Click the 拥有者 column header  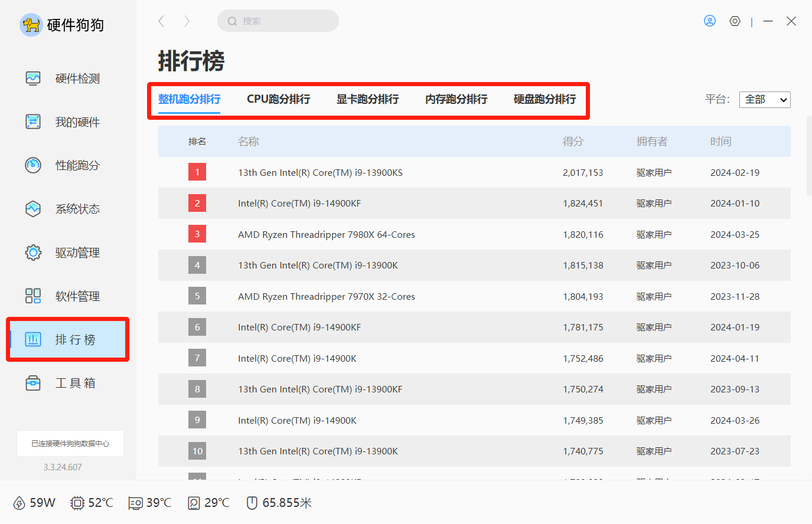pyautogui.click(x=652, y=142)
